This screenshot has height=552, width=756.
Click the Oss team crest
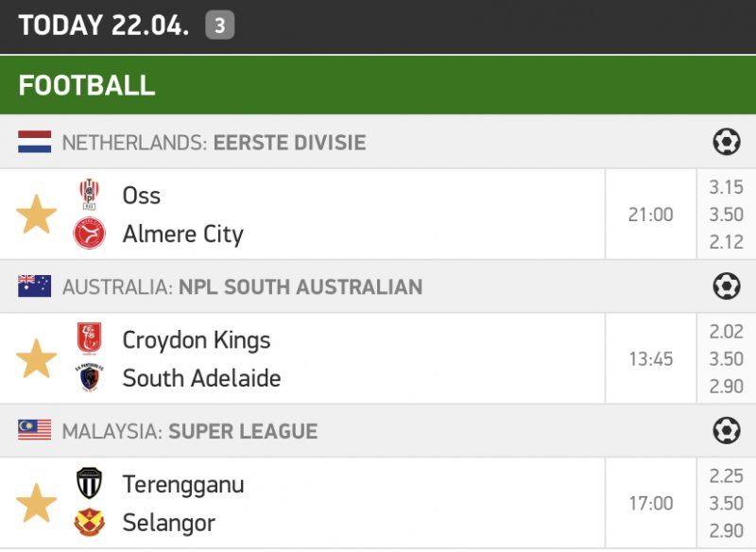tap(90, 195)
